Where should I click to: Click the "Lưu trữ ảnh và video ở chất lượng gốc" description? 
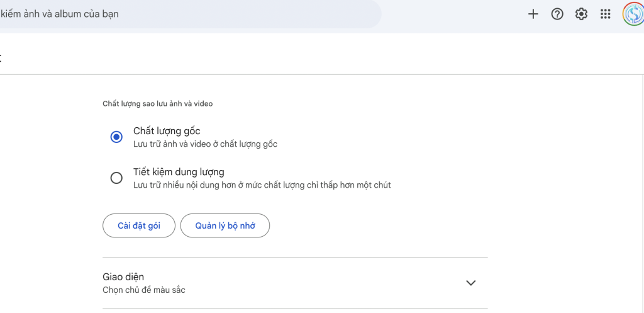click(205, 144)
